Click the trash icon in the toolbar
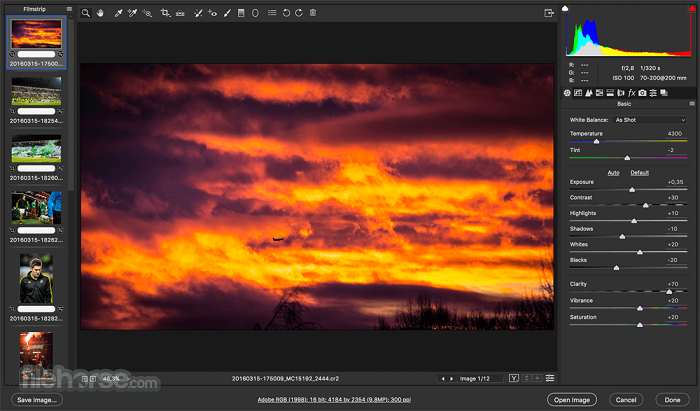The image size is (700, 411). [x=313, y=13]
